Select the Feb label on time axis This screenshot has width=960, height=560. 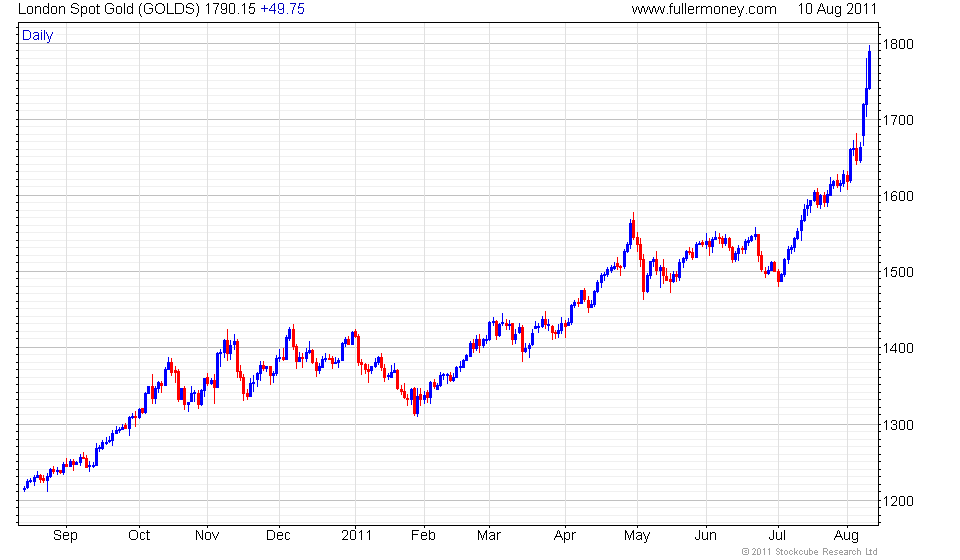point(423,535)
